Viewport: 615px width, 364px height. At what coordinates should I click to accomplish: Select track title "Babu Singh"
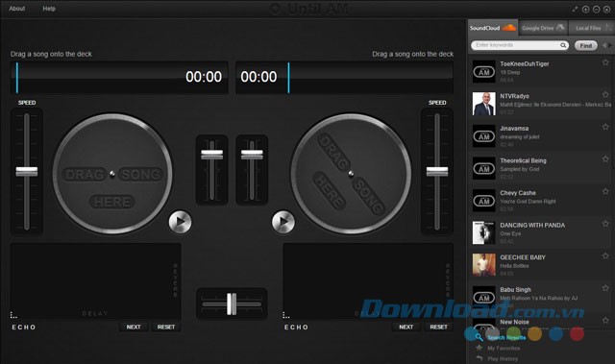(x=515, y=289)
